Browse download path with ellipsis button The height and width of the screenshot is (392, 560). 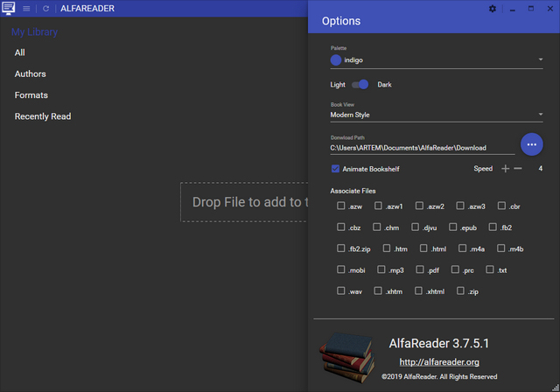pyautogui.click(x=531, y=144)
